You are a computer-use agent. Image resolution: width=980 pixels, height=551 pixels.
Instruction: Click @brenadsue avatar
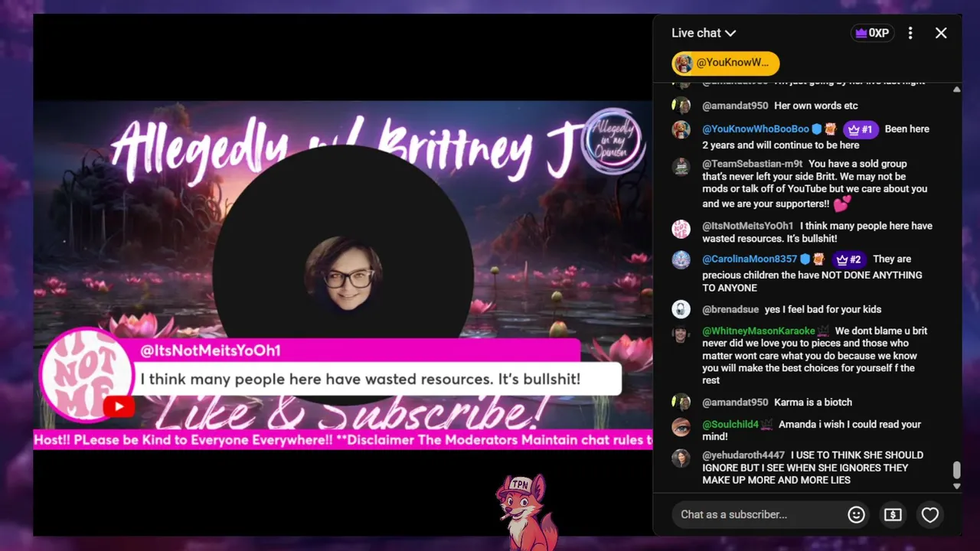pyautogui.click(x=681, y=309)
